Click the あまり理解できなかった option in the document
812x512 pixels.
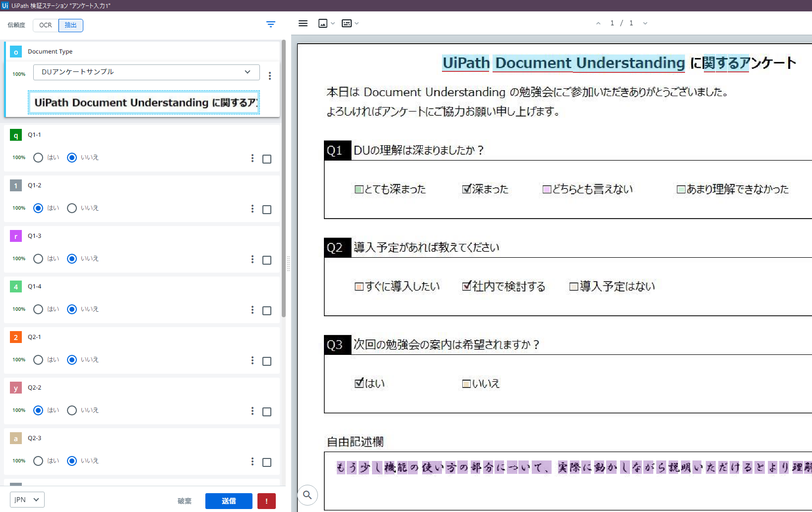click(733, 189)
